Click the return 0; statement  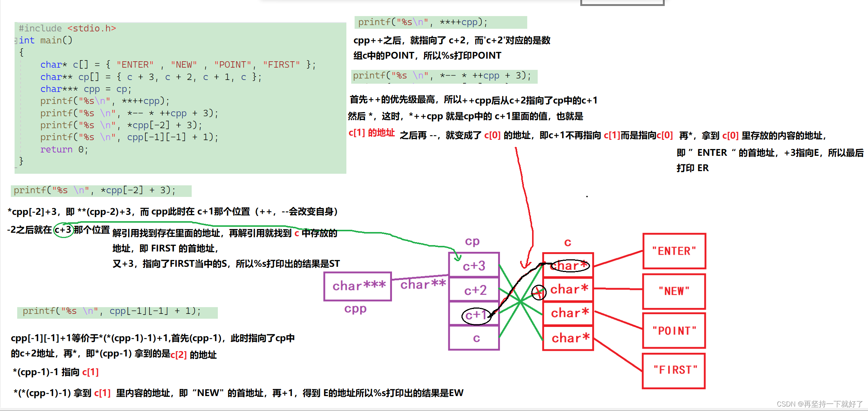point(64,149)
